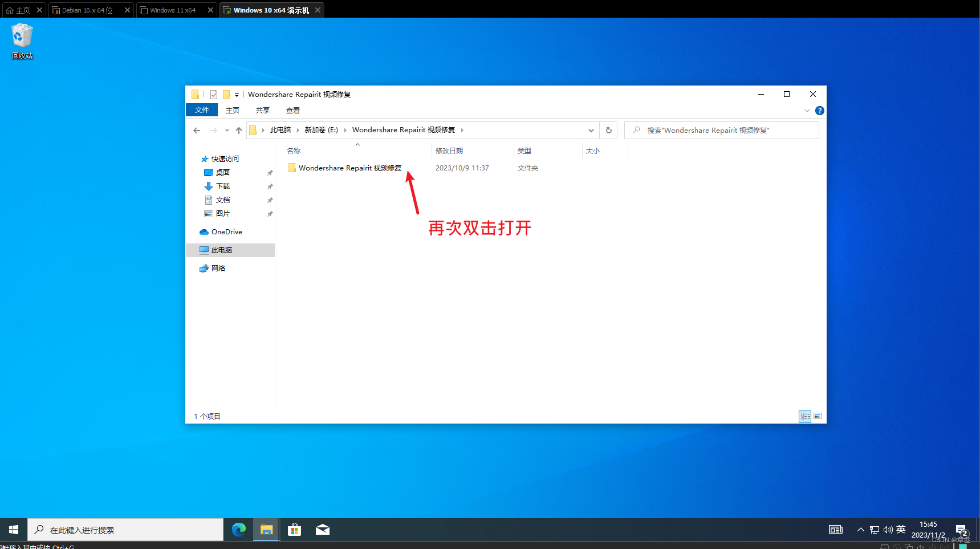980x549 pixels.
Task: Switch to the Share ribbon tab
Action: click(x=263, y=110)
